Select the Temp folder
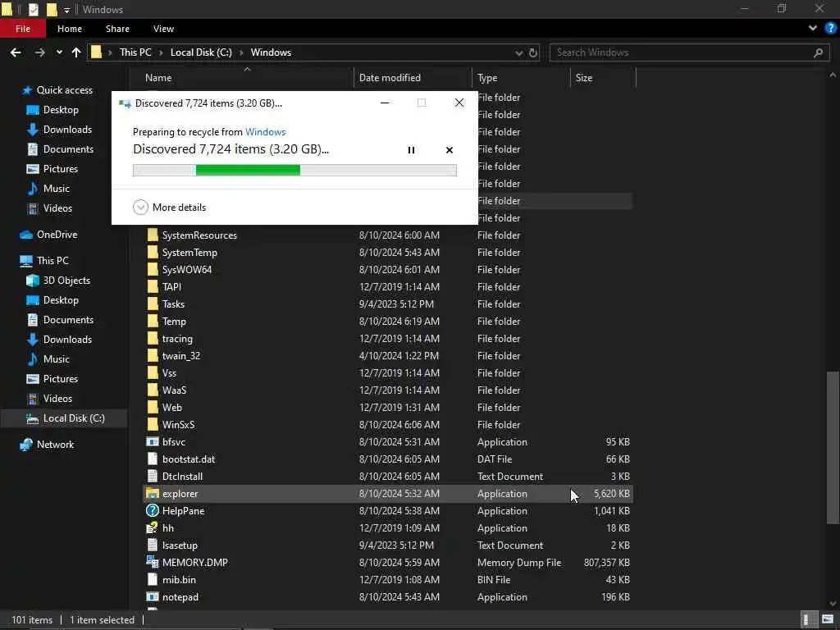Screen dimensions: 840x630 (x=174, y=322)
